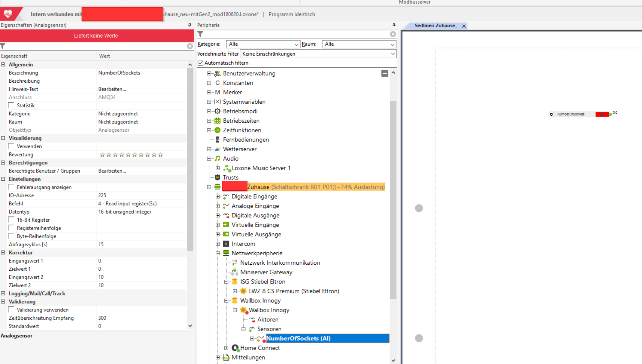Uncheck Automatisch filtern
The width and height of the screenshot is (642, 364).
coord(201,63)
